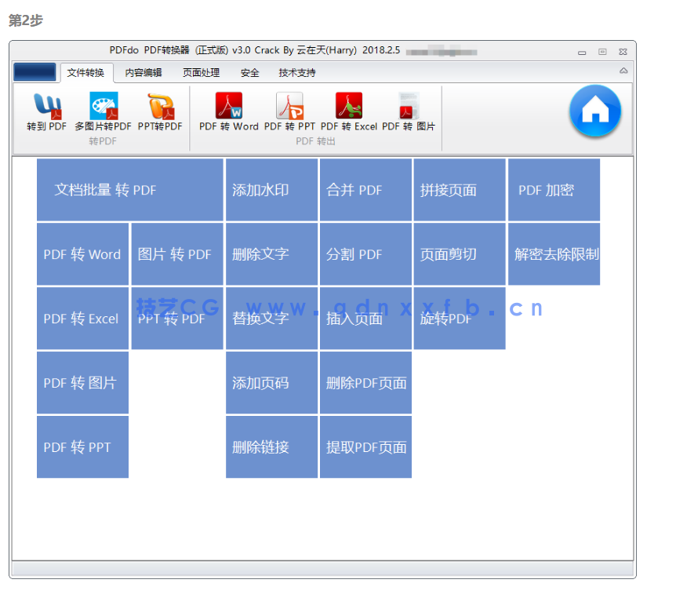Open the 安全 tab
The height and width of the screenshot is (616, 676).
(x=249, y=71)
